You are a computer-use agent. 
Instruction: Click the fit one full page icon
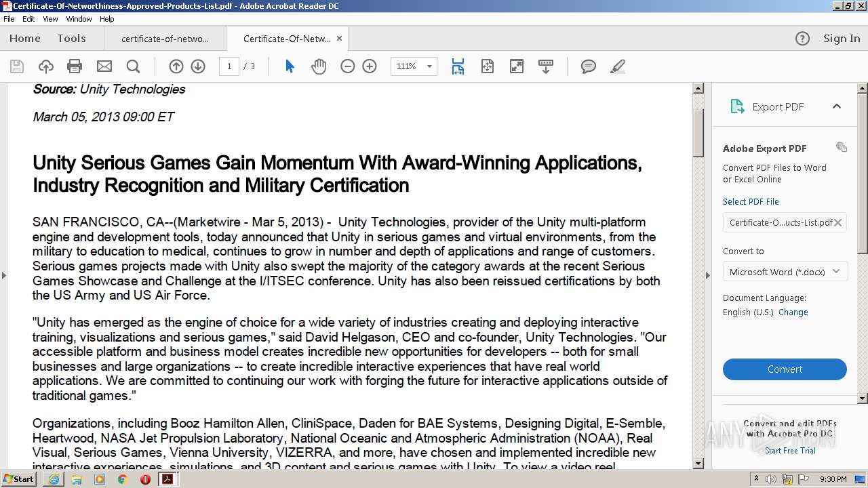click(x=487, y=66)
